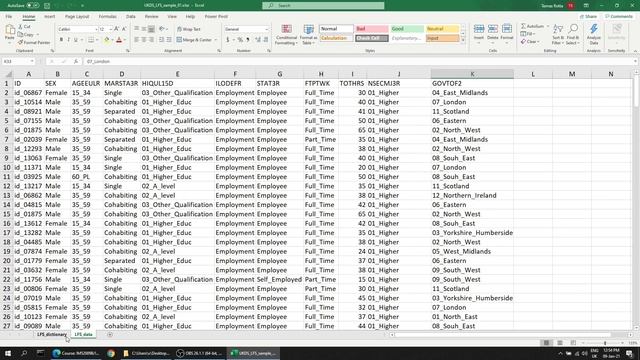640x360 pixels.
Task: Select Middle Align icon
Action: pos(144,29)
